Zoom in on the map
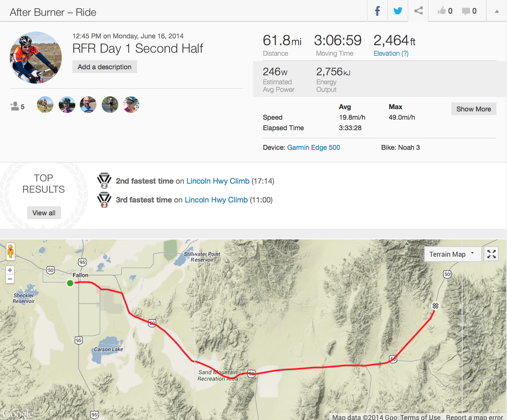The width and height of the screenshot is (507, 420). point(10,270)
